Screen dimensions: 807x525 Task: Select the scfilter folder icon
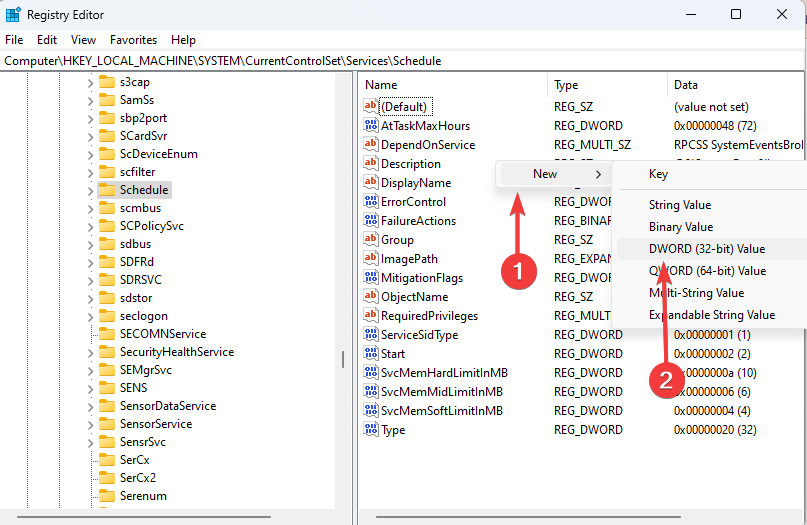click(107, 172)
